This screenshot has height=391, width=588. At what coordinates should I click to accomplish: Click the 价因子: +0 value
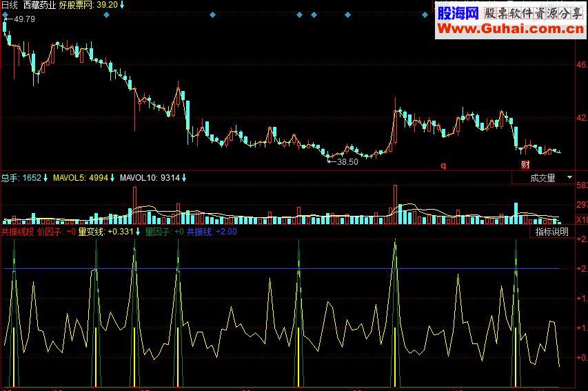pos(57,232)
